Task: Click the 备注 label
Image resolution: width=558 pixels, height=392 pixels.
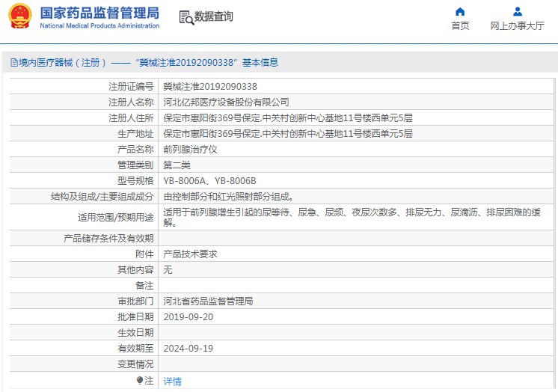Action: 144,286
